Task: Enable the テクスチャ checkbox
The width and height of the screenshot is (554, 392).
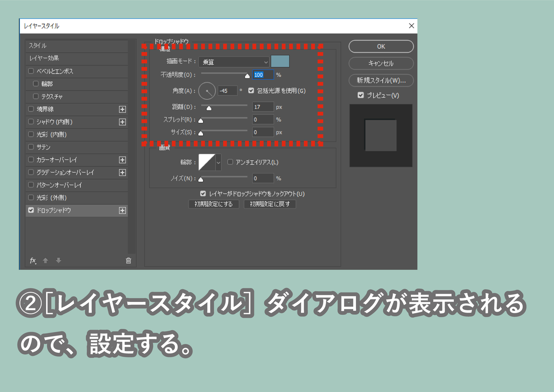Action: 36,96
